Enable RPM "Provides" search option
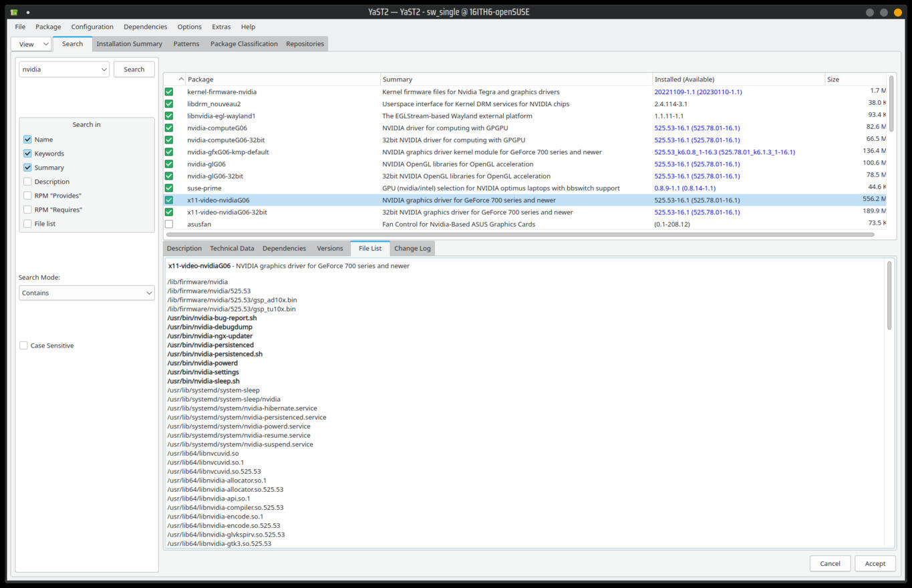This screenshot has width=912, height=588. (27, 195)
